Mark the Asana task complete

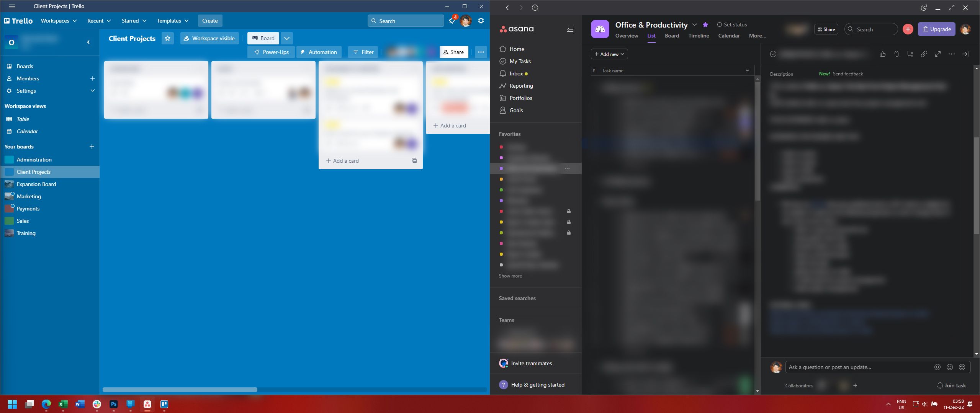point(773,54)
